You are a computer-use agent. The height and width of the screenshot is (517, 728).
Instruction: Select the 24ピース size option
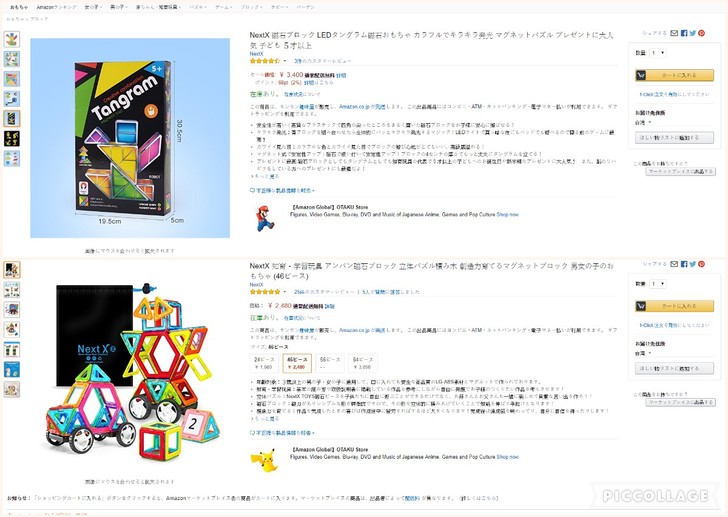tap(264, 363)
